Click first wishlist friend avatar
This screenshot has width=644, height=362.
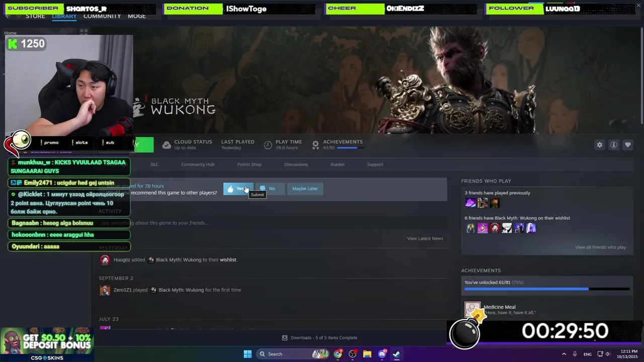[x=470, y=228]
